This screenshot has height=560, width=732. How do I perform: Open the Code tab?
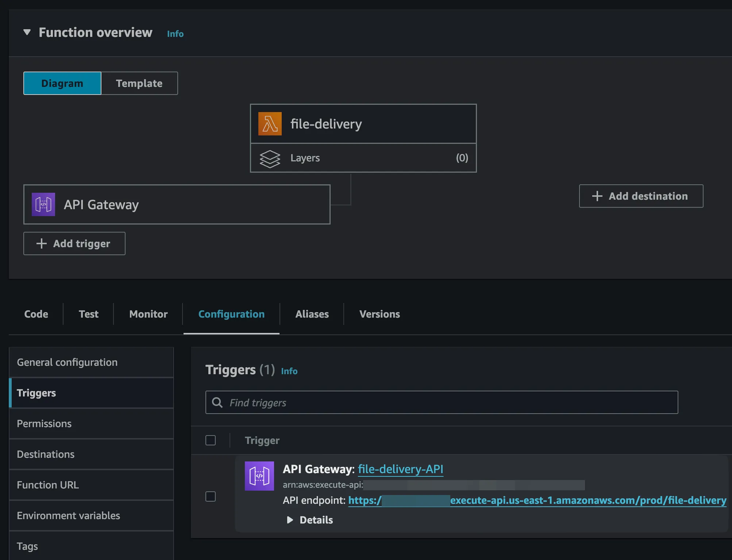36,314
